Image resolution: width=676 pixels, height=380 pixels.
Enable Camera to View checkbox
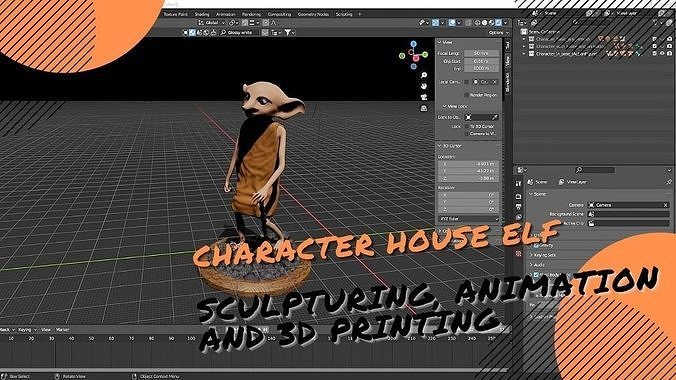[466, 134]
